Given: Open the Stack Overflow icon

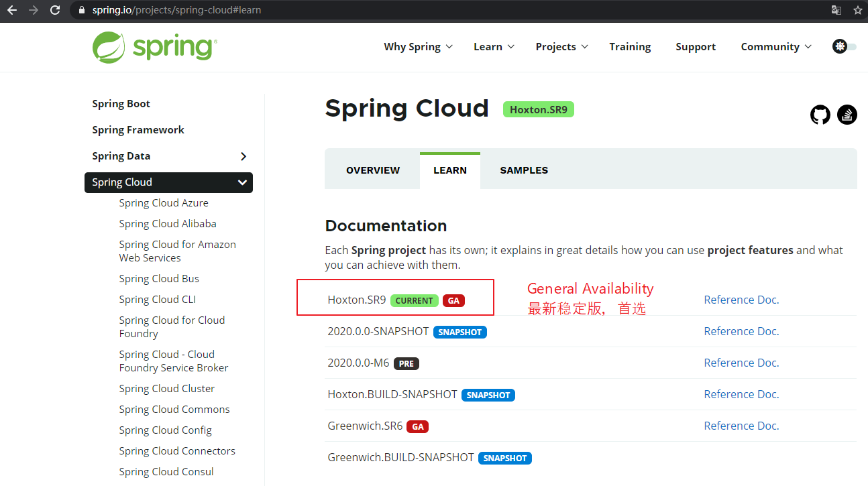Looking at the screenshot, I should pyautogui.click(x=847, y=115).
